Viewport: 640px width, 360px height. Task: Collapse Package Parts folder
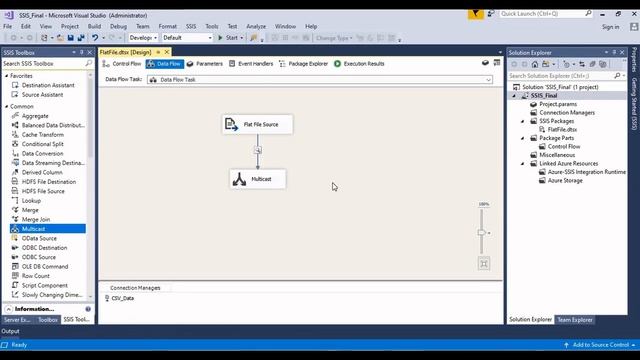[522, 138]
